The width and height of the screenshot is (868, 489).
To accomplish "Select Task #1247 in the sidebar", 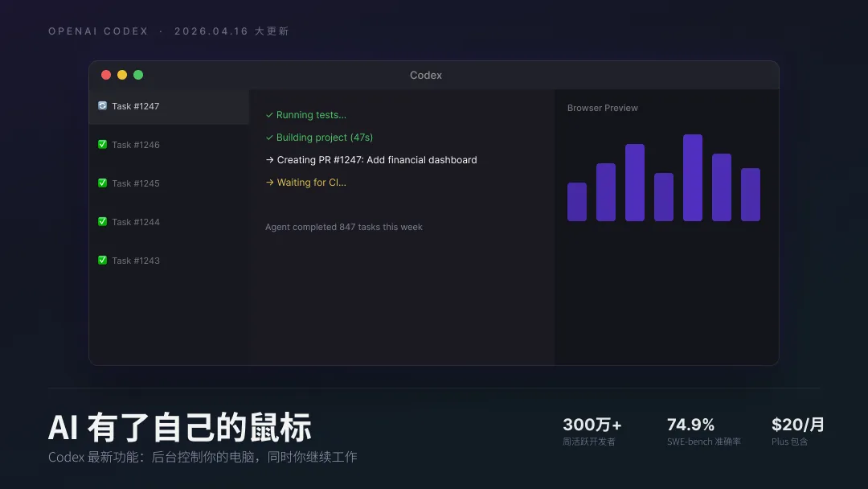I will (x=169, y=106).
